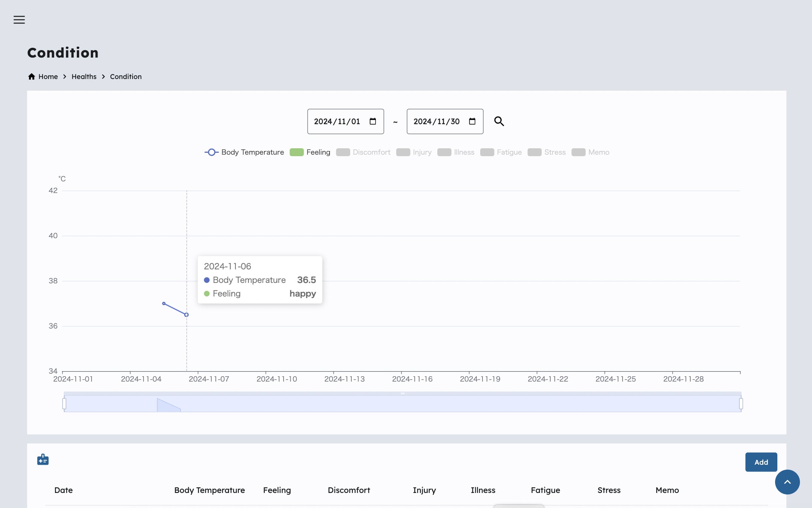Click the home icon in breadcrumb
This screenshot has height=508, width=812.
[x=32, y=76]
